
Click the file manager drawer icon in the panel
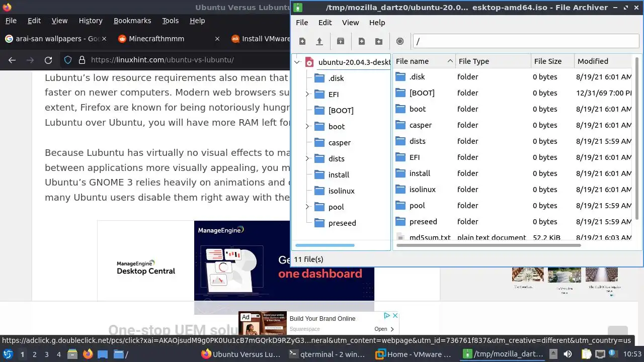pyautogui.click(x=72, y=354)
